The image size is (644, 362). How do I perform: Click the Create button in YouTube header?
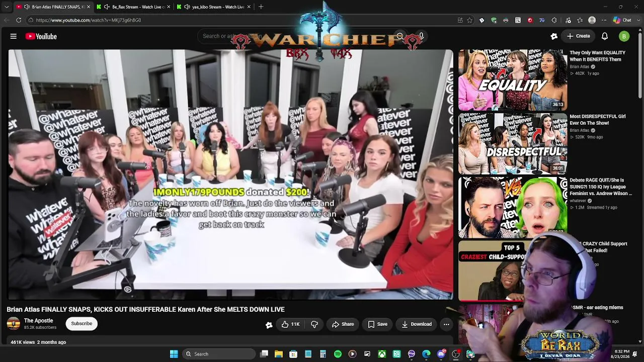coord(578,36)
